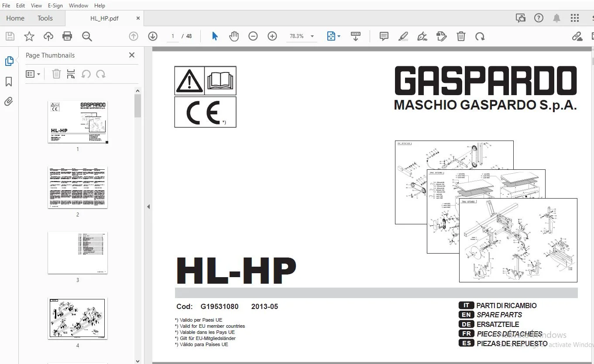The height and width of the screenshot is (364, 594).
Task: Select the highlight text tool
Action: point(403,37)
